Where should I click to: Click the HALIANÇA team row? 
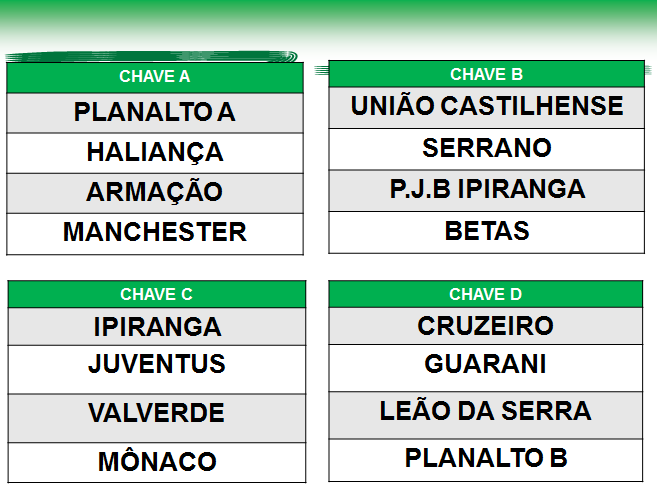[x=155, y=153]
